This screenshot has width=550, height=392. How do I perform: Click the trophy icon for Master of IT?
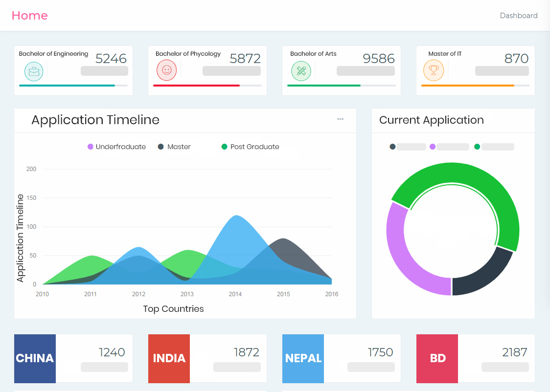tap(434, 70)
